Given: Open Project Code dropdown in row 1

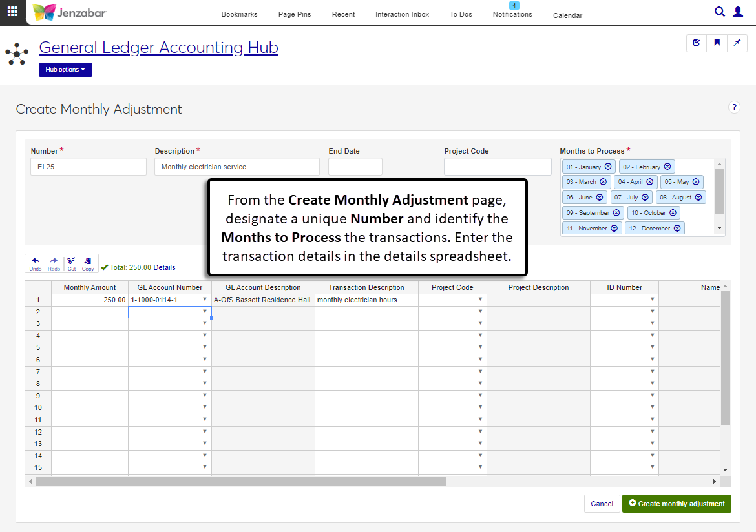Looking at the screenshot, I should point(480,300).
